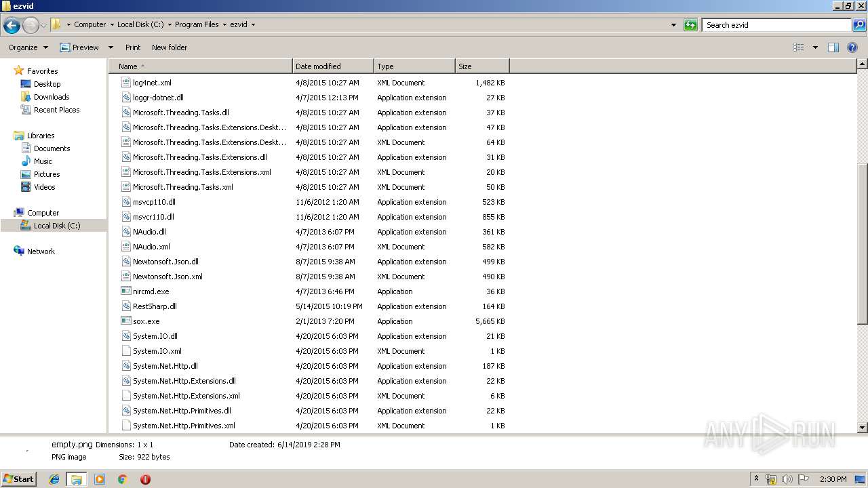Image resolution: width=868 pixels, height=488 pixels.
Task: Select System.Net.Http.Extensions.dll file
Action: 184,381
